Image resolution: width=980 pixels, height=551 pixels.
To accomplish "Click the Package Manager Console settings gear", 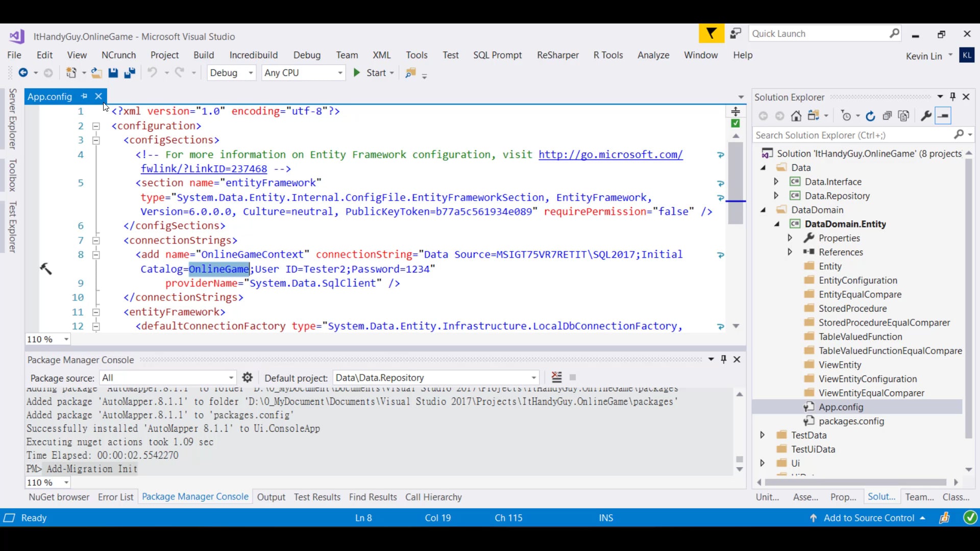I will pos(248,378).
